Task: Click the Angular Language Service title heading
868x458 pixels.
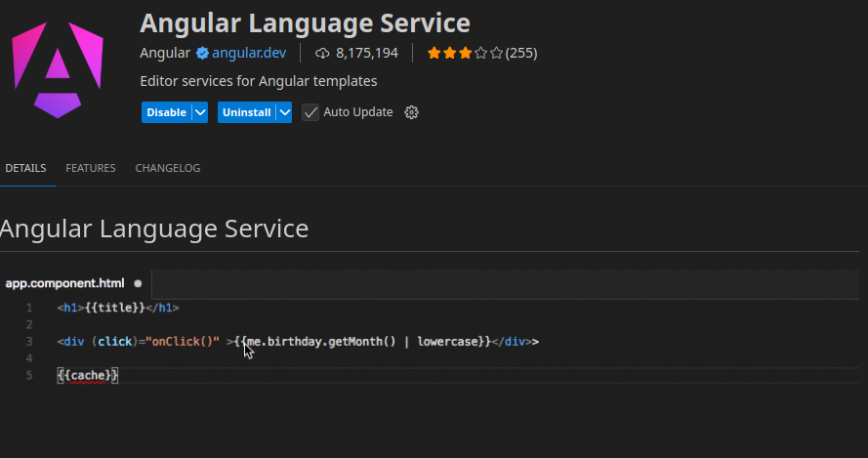Action: 305,22
